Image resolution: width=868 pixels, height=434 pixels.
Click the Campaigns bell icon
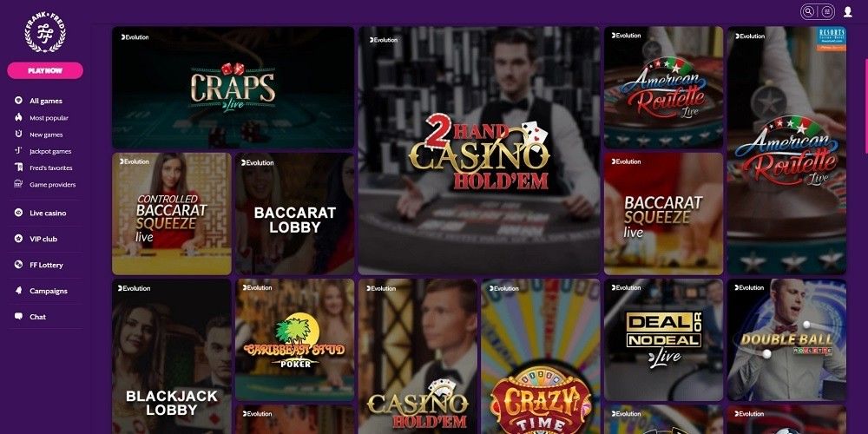(18, 291)
